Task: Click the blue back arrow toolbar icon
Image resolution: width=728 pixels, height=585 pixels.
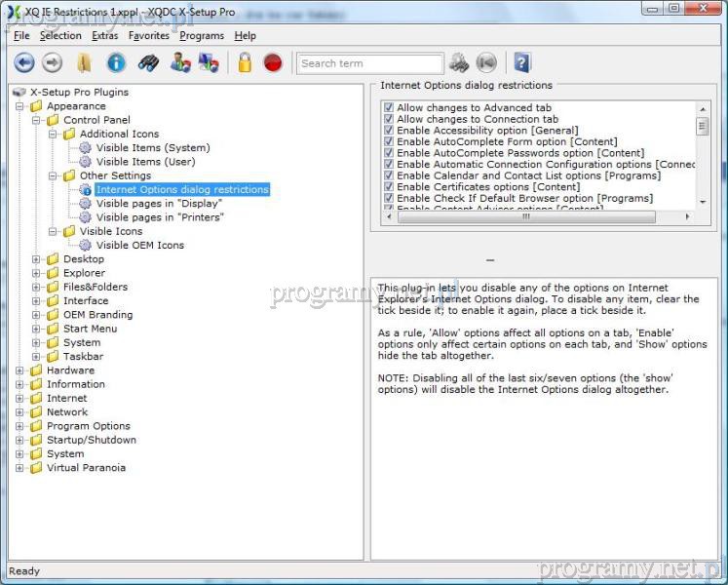Action: (x=24, y=63)
